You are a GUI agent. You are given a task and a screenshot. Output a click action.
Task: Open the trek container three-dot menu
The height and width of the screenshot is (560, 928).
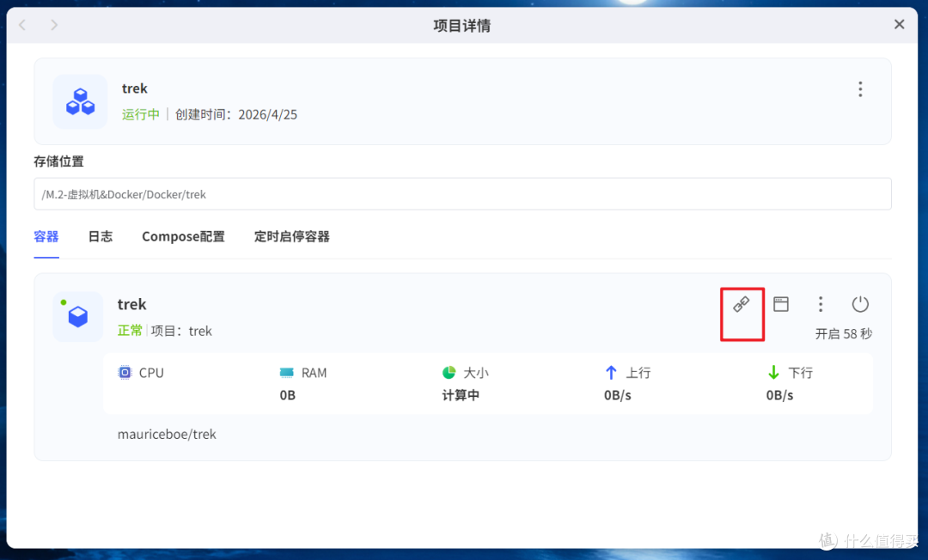[821, 304]
